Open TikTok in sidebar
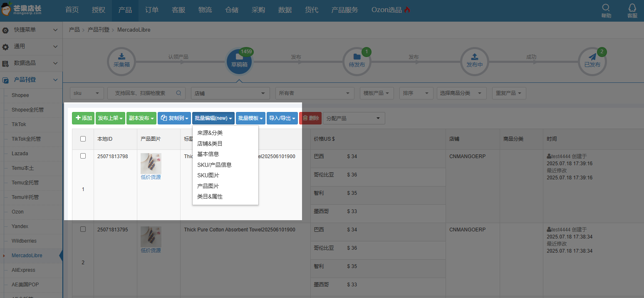This screenshot has height=298, width=644. (x=19, y=124)
